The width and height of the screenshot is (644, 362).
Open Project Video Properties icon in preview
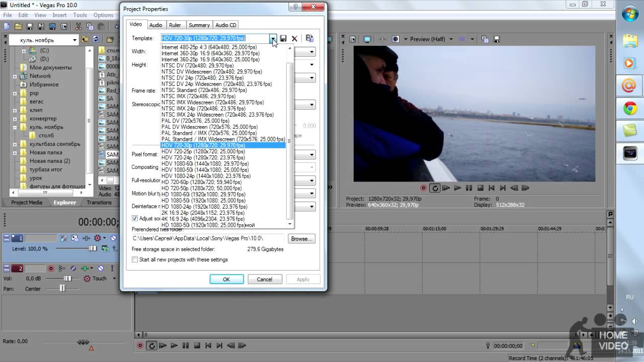pyautogui.click(x=352, y=39)
